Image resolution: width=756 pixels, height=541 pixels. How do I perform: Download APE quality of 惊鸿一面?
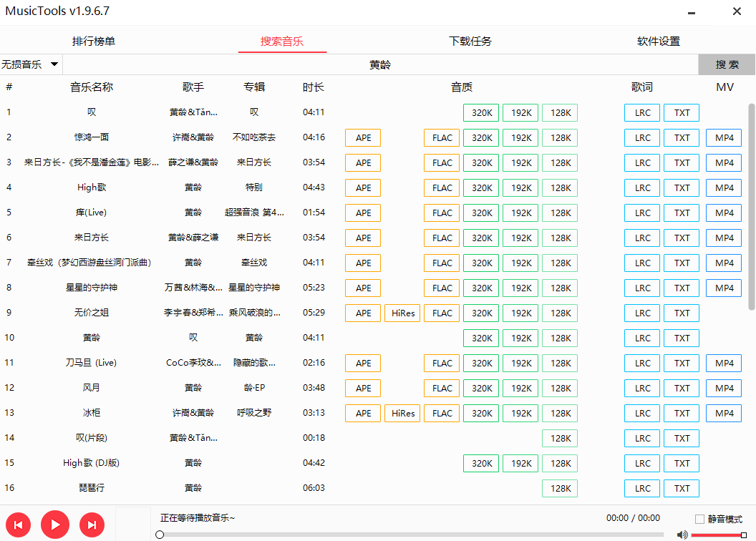(x=362, y=137)
